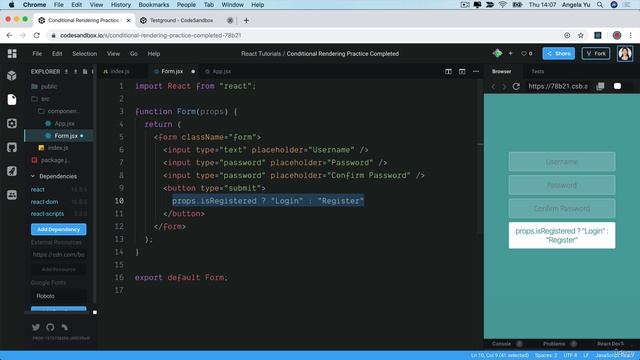
Task: Click the plus icon beside green diamond
Action: (510, 53)
